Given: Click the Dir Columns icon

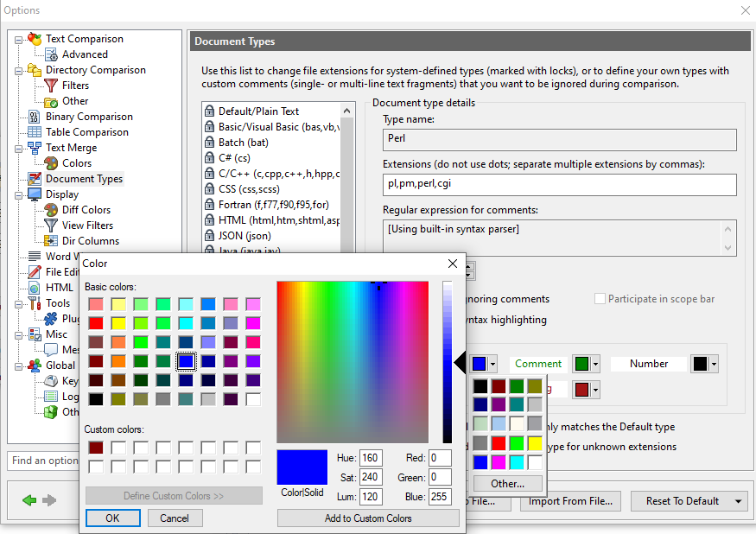Looking at the screenshot, I should coord(51,241).
